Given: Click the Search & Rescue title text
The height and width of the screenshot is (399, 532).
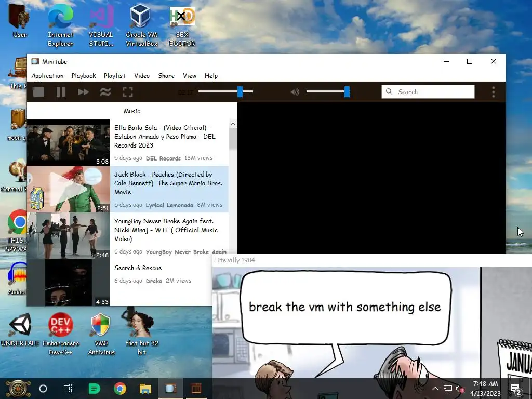Looking at the screenshot, I should pyautogui.click(x=138, y=268).
